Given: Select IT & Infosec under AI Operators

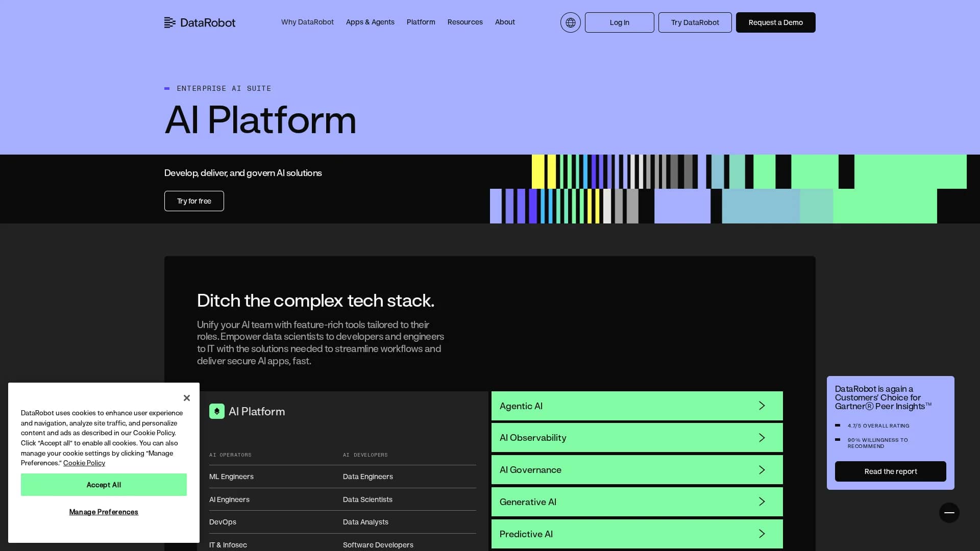Looking at the screenshot, I should 228,545.
